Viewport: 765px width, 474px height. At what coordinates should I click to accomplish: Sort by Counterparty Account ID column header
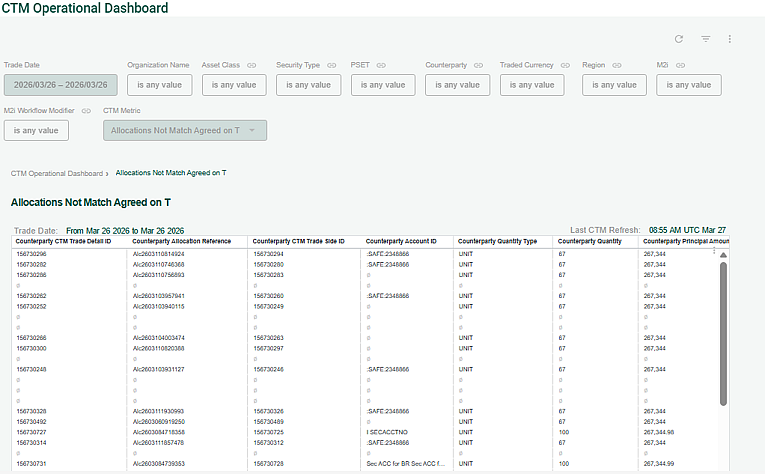[x=401, y=241]
